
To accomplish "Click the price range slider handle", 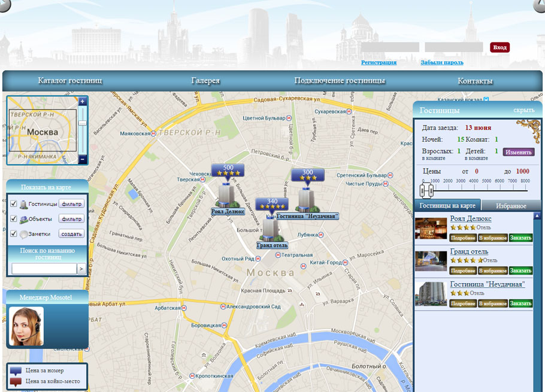I will pyautogui.click(x=426, y=190).
